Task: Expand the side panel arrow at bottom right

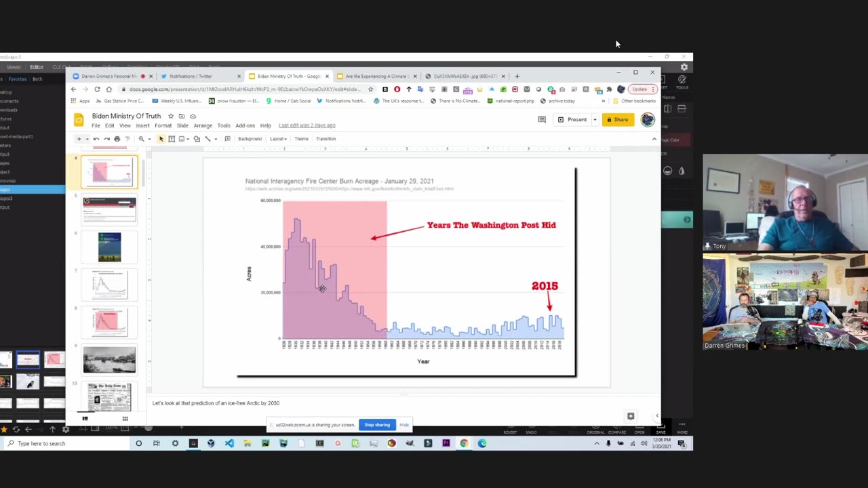Action: coord(656,416)
